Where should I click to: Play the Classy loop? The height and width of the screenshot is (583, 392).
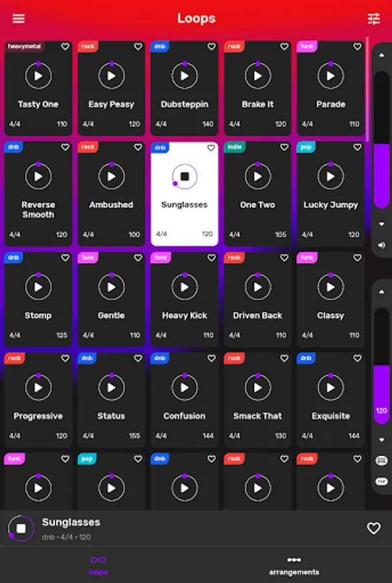click(330, 287)
